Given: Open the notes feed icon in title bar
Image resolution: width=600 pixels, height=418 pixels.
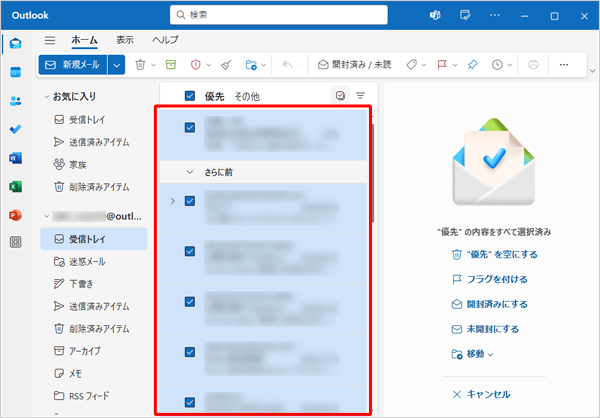Looking at the screenshot, I should (465, 15).
